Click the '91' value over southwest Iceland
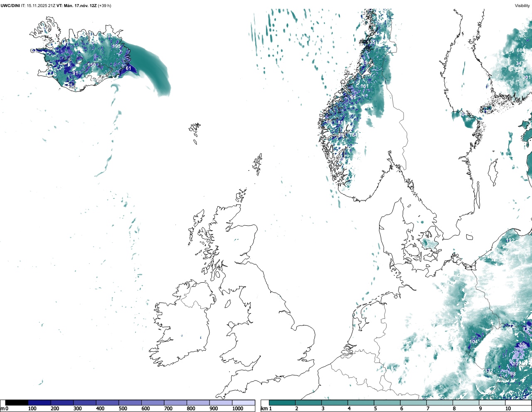The width and height of the screenshot is (532, 412). click(75, 73)
